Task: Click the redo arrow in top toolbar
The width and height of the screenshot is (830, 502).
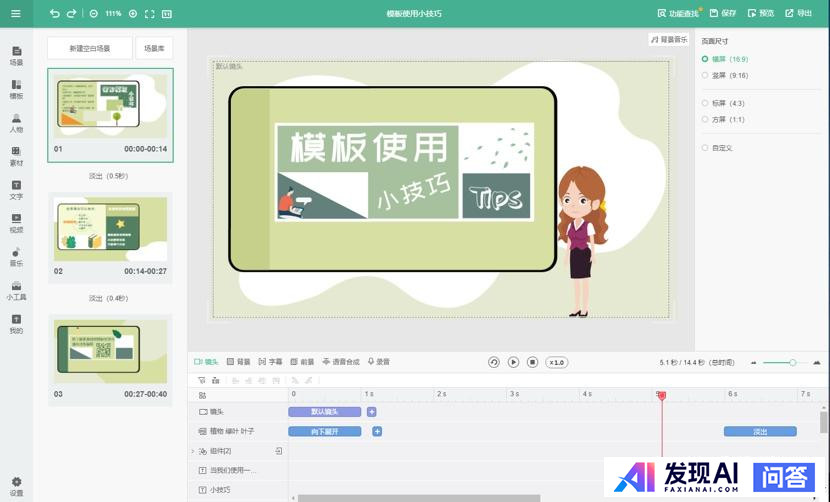Action: point(71,14)
